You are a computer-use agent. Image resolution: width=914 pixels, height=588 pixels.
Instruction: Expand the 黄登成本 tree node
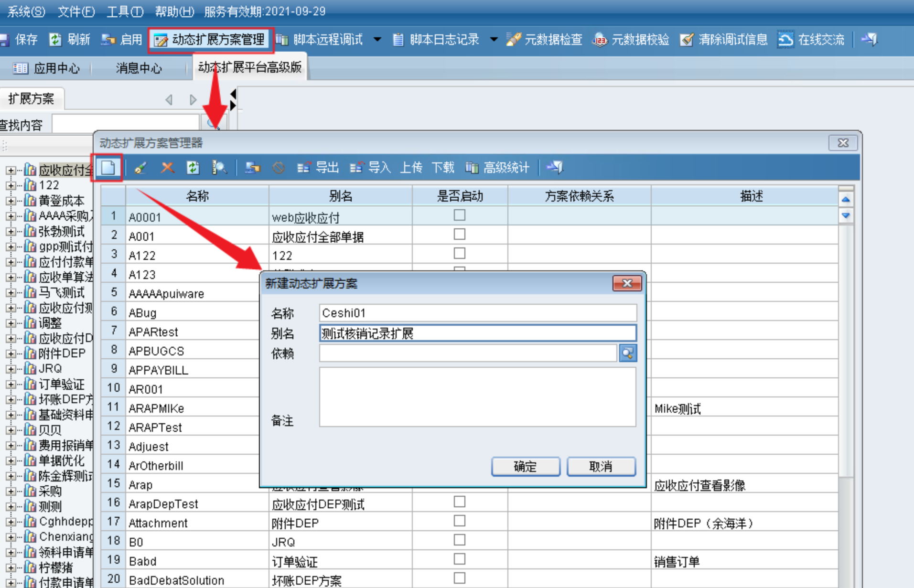click(x=10, y=201)
